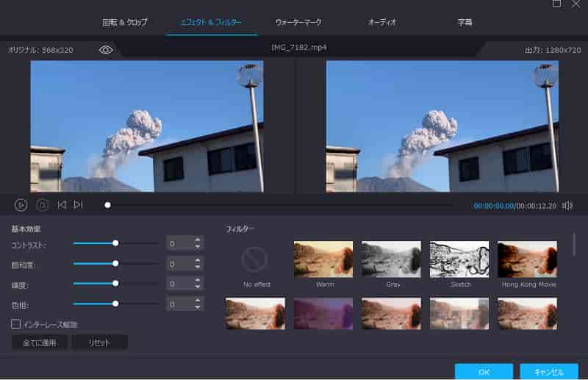Maximize the editor window
588x380 pixels.
[x=556, y=4]
